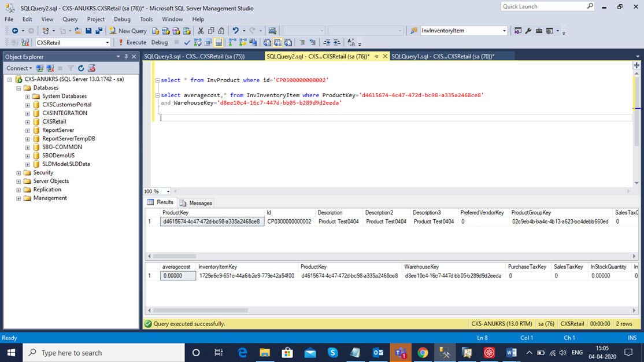This screenshot has width=644, height=362.
Task: Click the Cut scissors icon
Action: [201, 31]
